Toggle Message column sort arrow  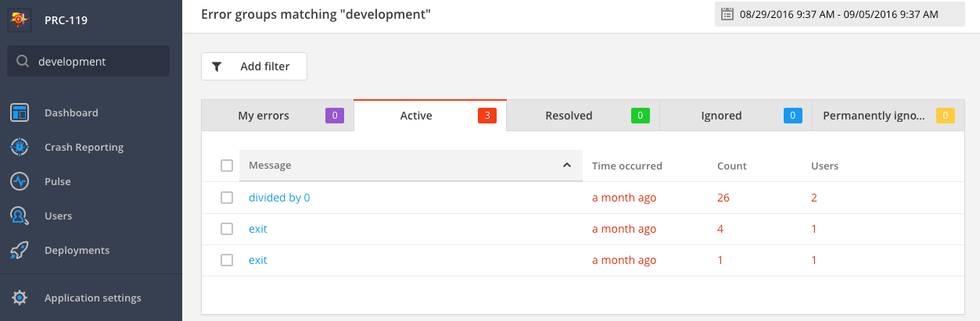(566, 166)
